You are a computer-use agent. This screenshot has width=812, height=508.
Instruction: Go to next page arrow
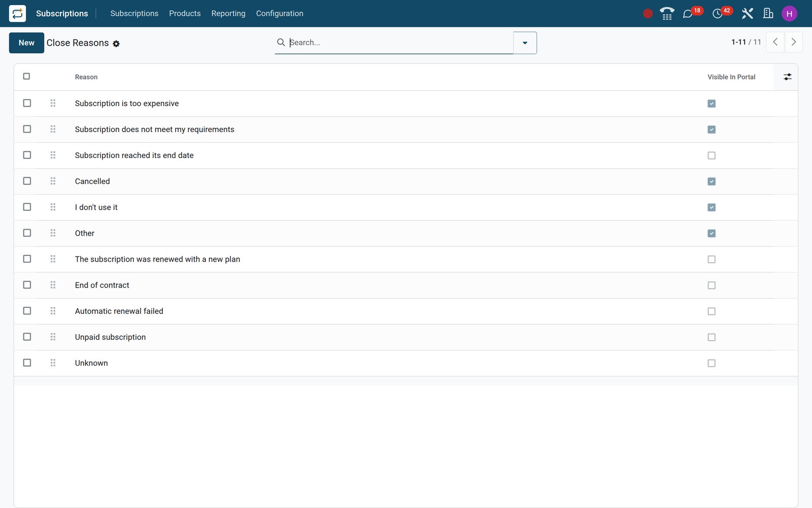click(x=794, y=42)
